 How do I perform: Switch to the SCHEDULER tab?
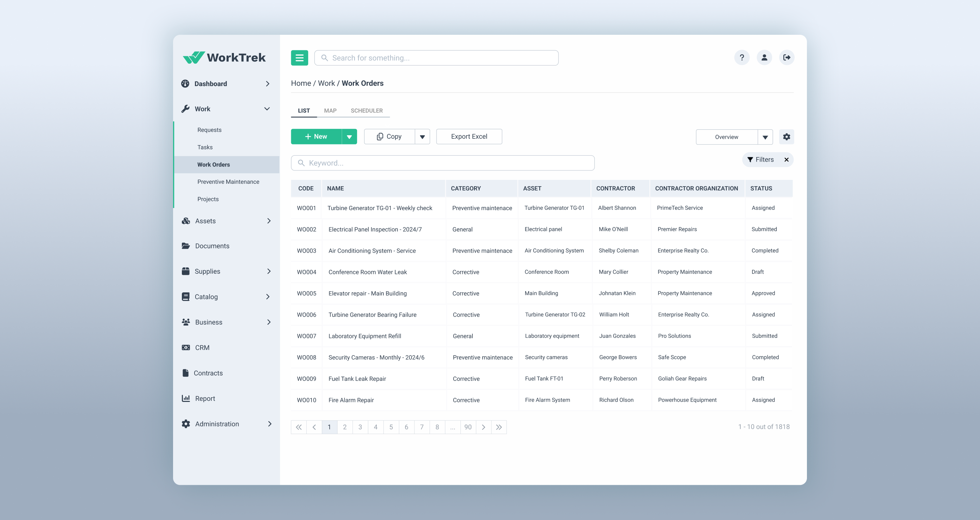[x=367, y=111]
